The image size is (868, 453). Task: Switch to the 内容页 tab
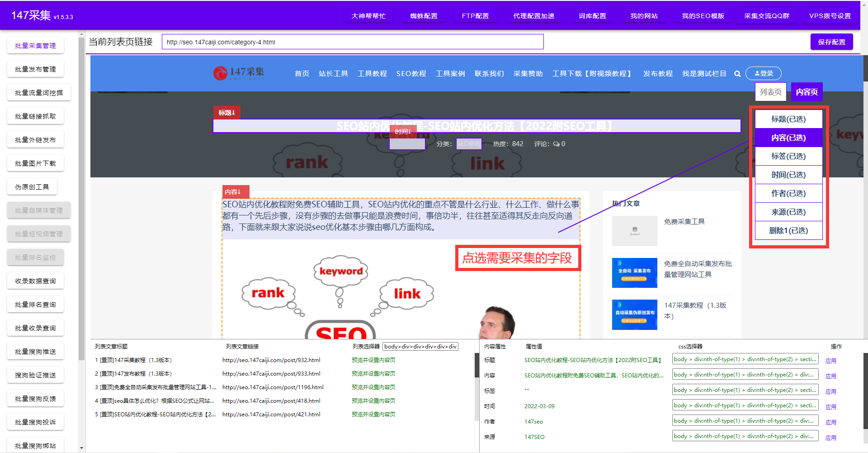tap(807, 92)
